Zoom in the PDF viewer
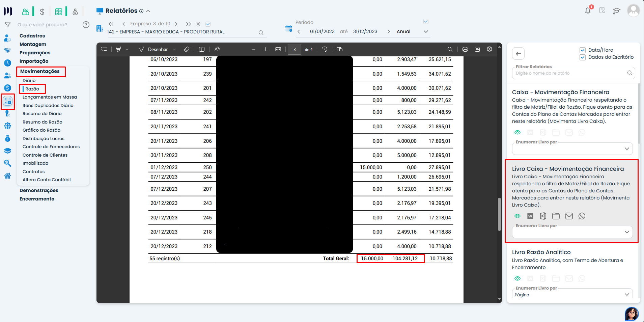The width and height of the screenshot is (644, 322). click(265, 49)
